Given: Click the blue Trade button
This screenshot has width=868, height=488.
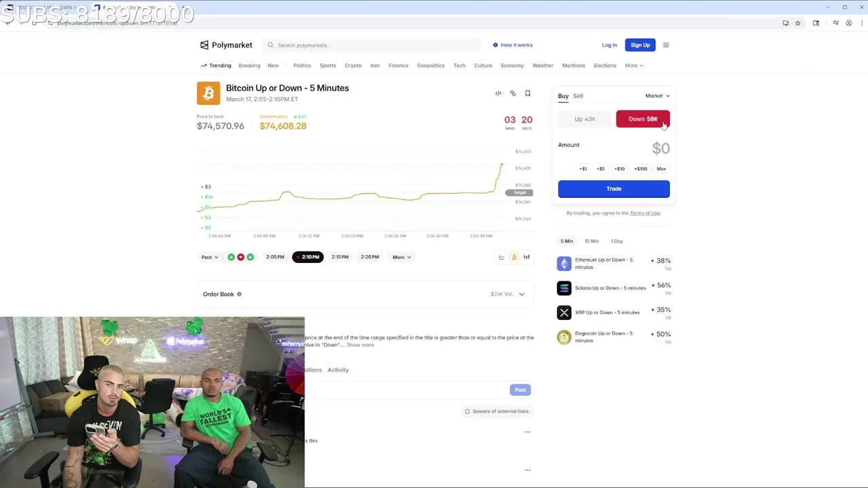Looking at the screenshot, I should (614, 189).
